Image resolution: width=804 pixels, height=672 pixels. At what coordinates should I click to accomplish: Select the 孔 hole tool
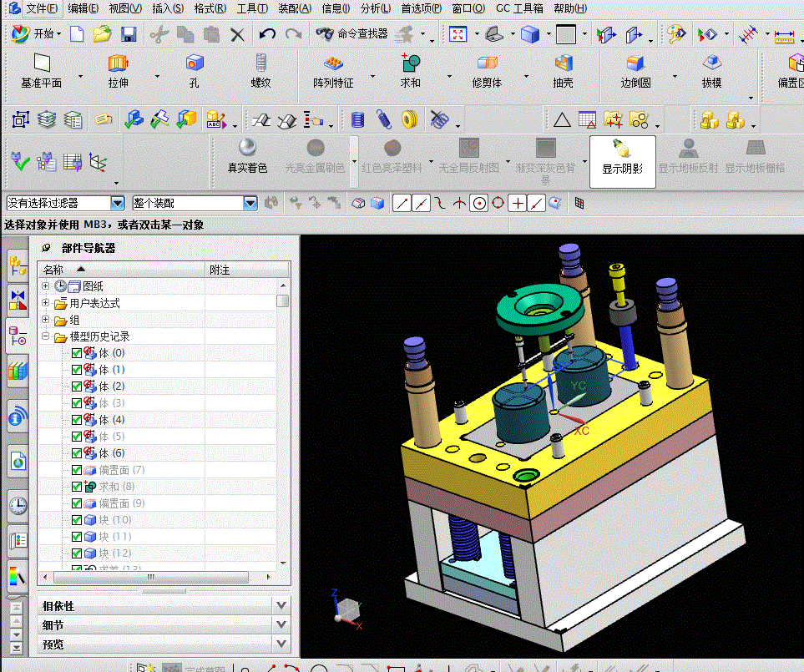point(195,71)
